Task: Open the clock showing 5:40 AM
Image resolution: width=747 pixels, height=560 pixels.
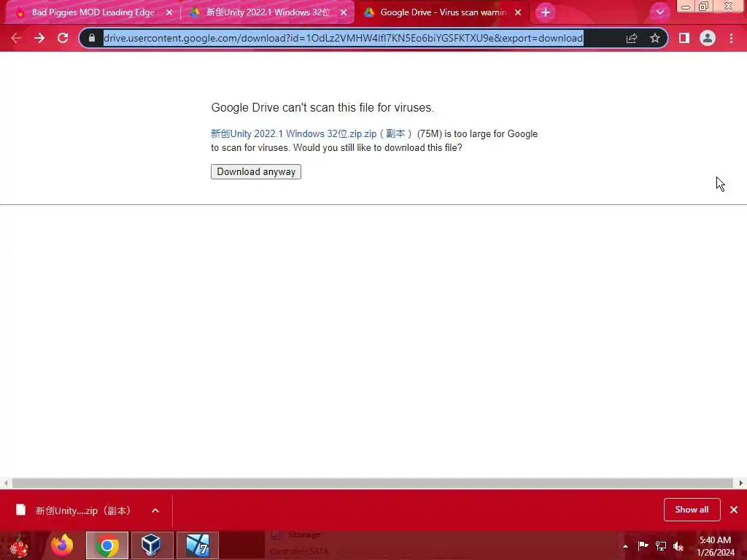Action: click(x=715, y=546)
